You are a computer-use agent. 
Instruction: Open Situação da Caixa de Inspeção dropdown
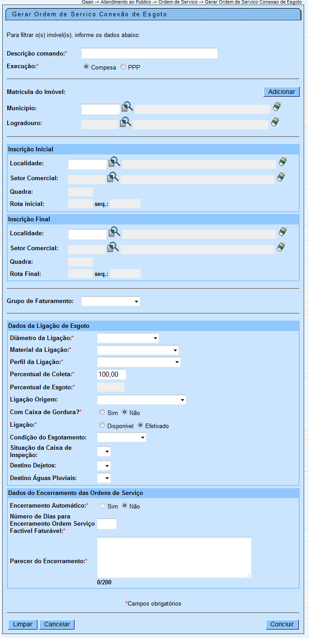coord(104,451)
